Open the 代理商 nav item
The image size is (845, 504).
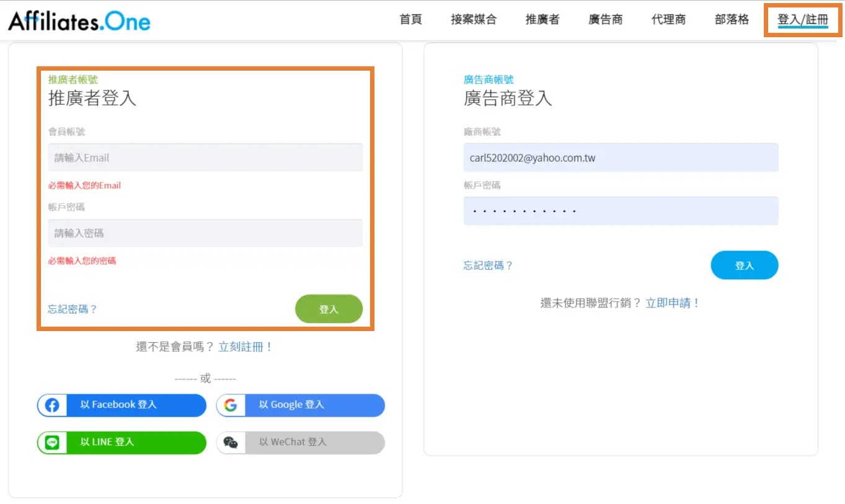669,20
